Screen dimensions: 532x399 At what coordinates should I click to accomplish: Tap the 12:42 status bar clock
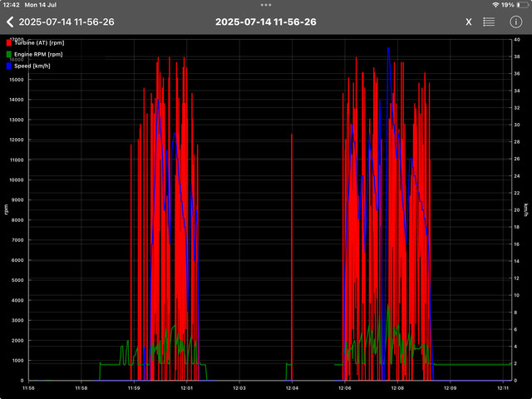[11, 5]
